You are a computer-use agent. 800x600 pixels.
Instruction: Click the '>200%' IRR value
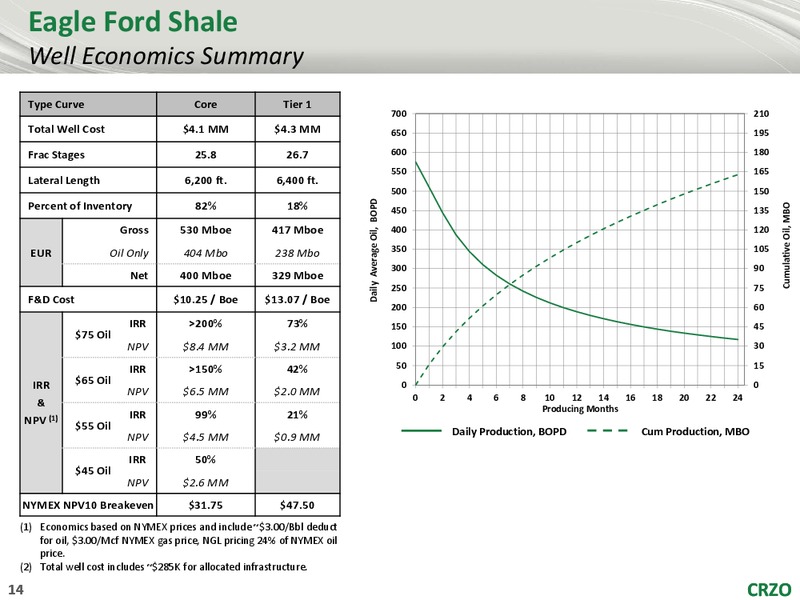click(x=206, y=323)
